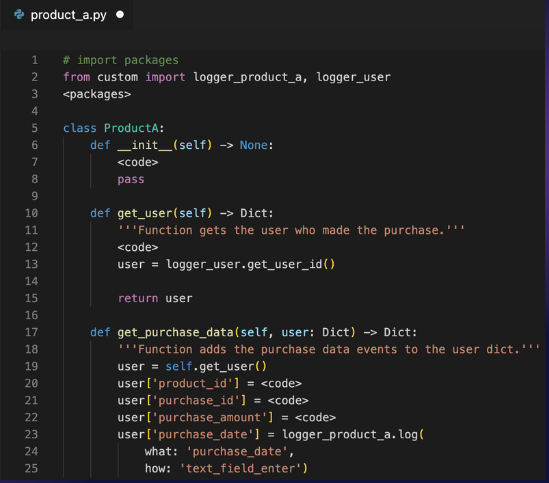Select the product_a.py editor tab
The height and width of the screenshot is (483, 549).
pyautogui.click(x=67, y=15)
